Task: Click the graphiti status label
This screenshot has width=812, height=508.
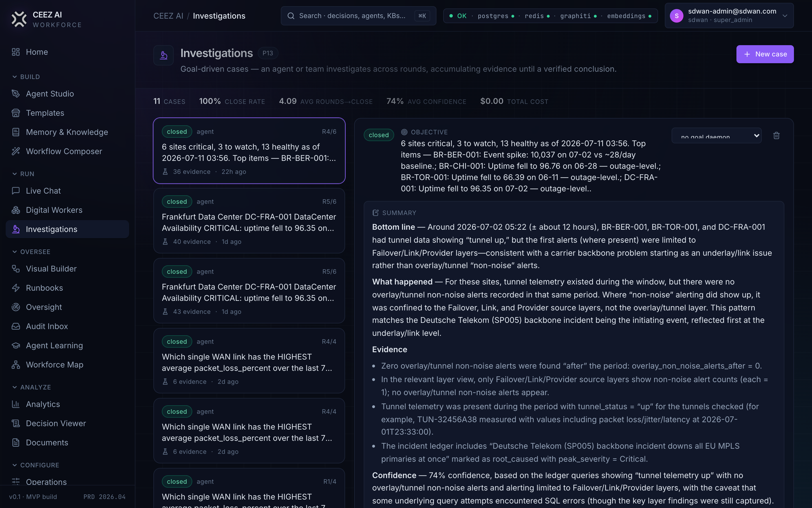Action: 575,16
